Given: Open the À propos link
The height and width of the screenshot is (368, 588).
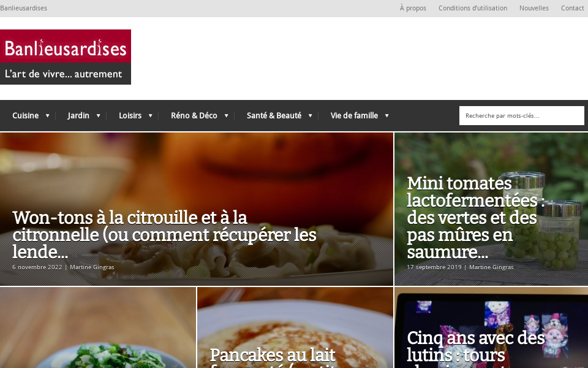Looking at the screenshot, I should pyautogui.click(x=413, y=8).
